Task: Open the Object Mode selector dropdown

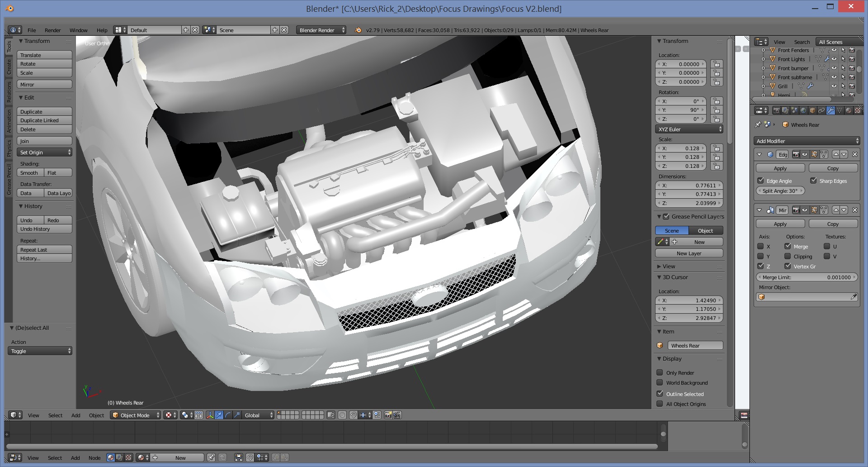Action: click(x=136, y=415)
